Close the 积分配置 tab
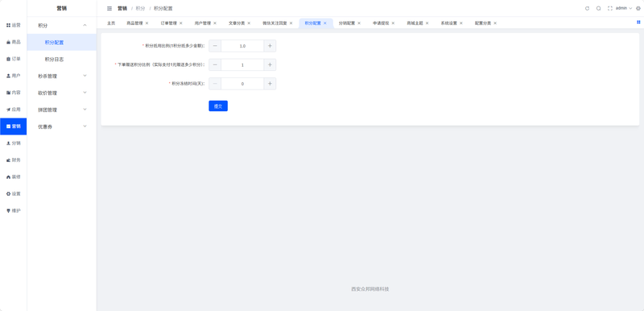 [x=325, y=23]
